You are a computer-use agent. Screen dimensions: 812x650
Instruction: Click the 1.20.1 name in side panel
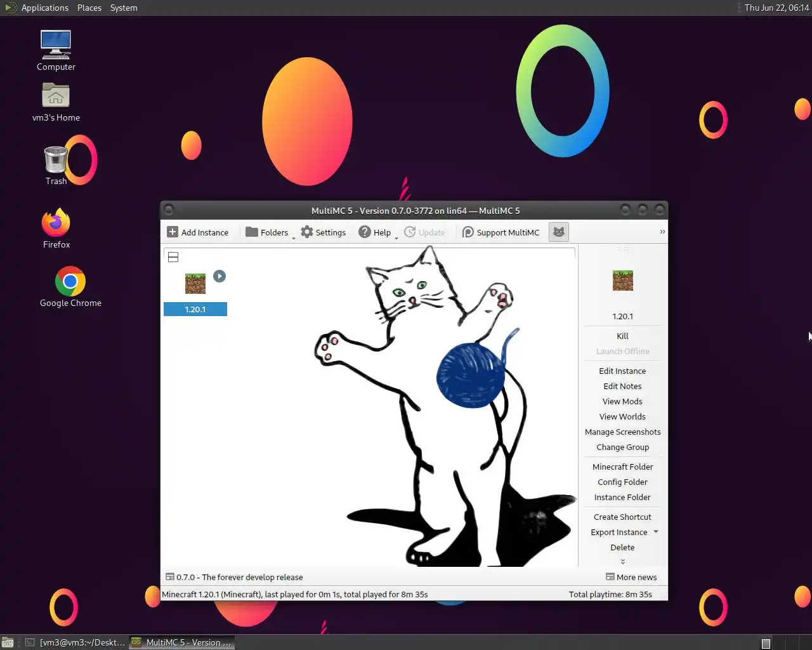(623, 316)
